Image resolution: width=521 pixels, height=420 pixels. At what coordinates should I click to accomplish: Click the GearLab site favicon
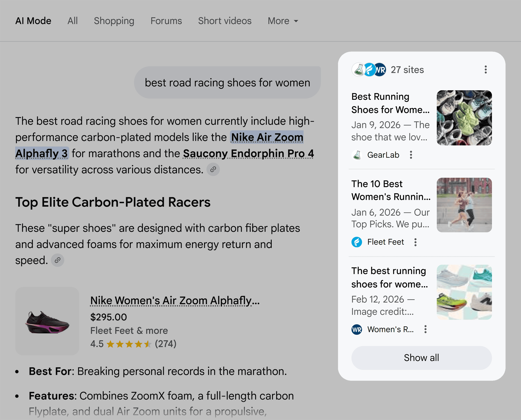click(x=357, y=155)
